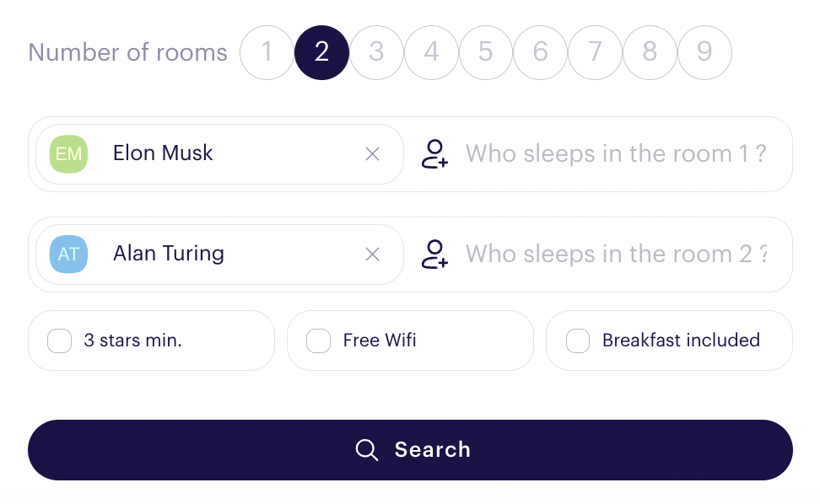Enable the 3 stars min. checkbox
820x504 pixels.
point(60,341)
